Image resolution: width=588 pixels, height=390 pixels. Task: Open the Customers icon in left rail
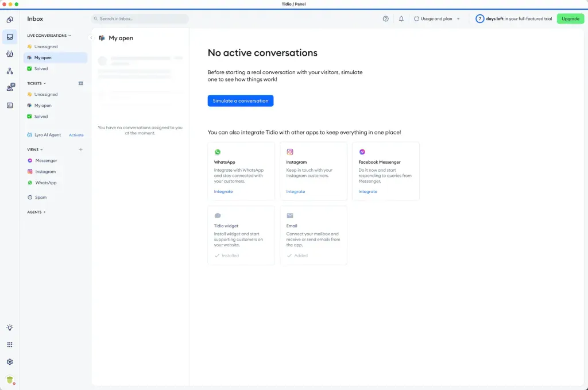tap(10, 87)
